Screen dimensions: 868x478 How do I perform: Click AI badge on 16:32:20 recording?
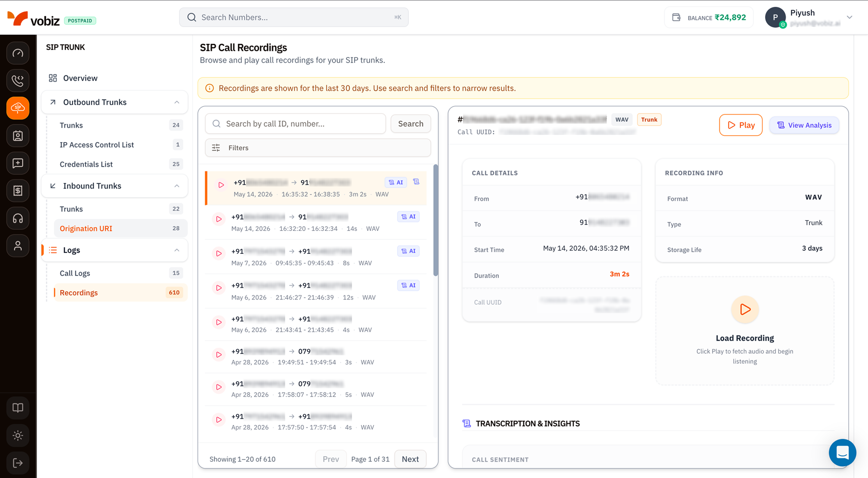(x=408, y=217)
